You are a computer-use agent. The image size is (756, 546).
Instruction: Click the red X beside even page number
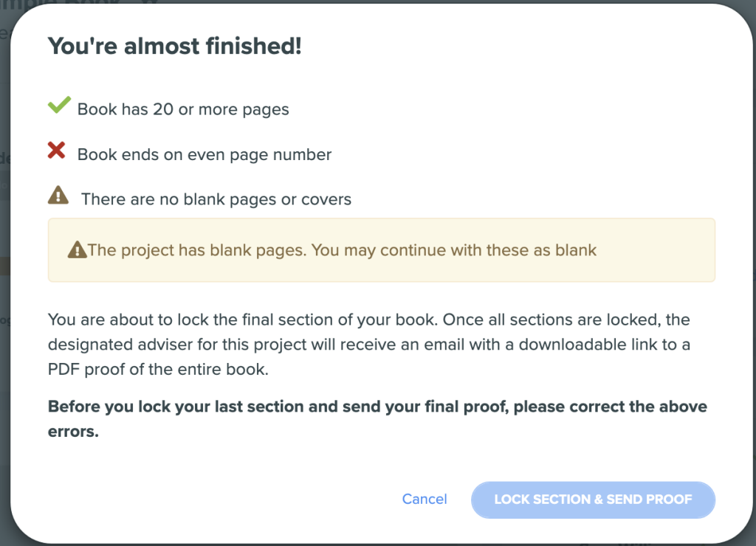coord(56,151)
